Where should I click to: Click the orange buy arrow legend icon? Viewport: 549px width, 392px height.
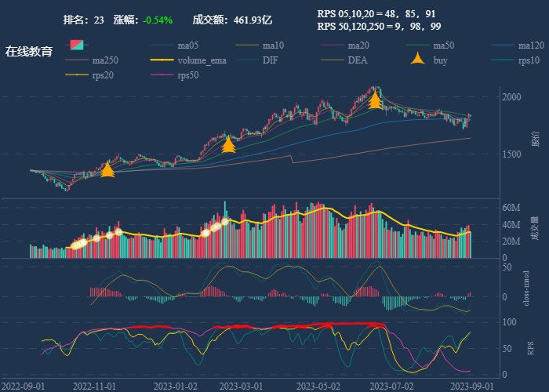pyautogui.click(x=419, y=60)
